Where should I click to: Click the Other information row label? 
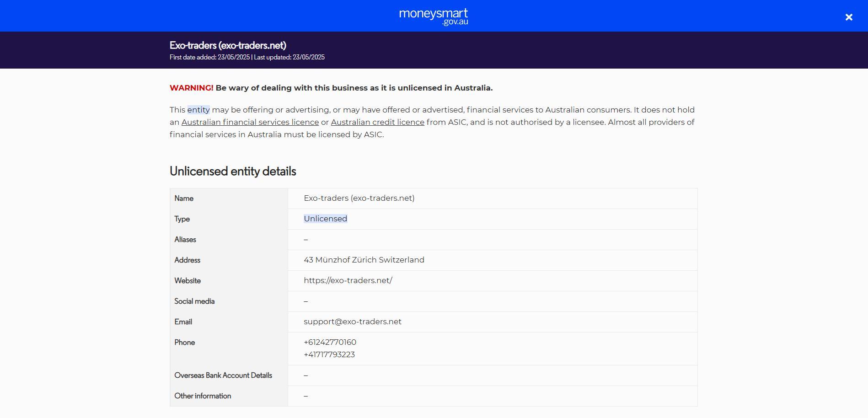(203, 396)
